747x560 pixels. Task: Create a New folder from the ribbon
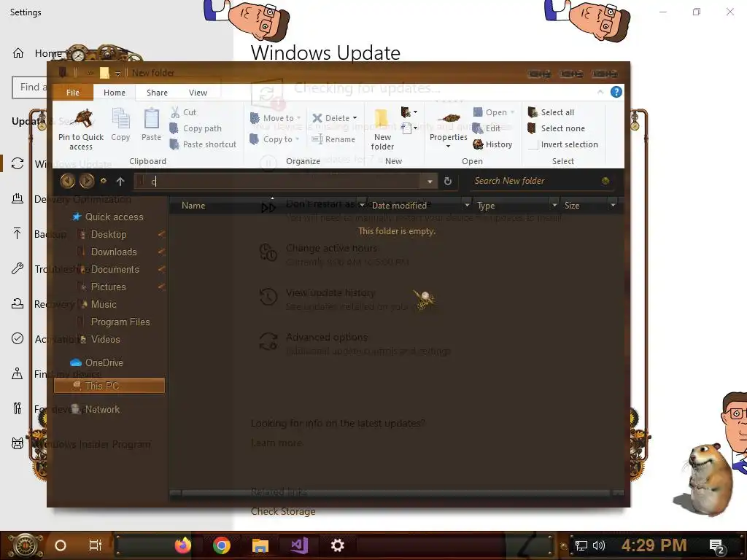(x=382, y=128)
